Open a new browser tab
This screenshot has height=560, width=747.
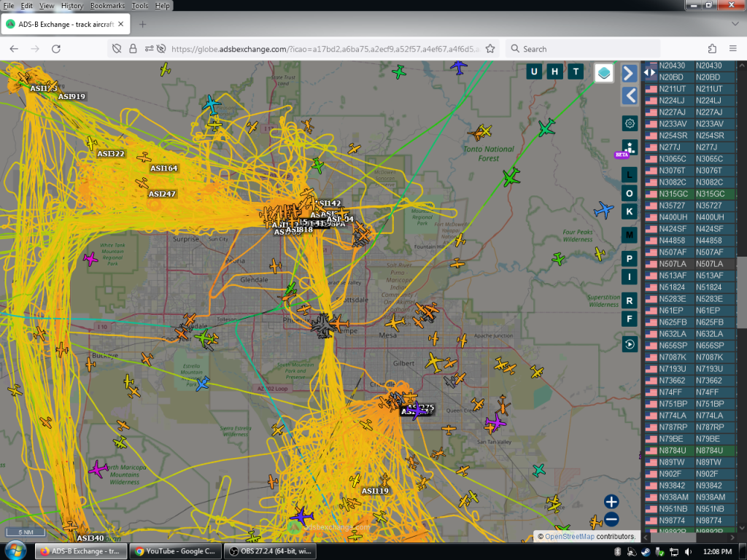(142, 24)
